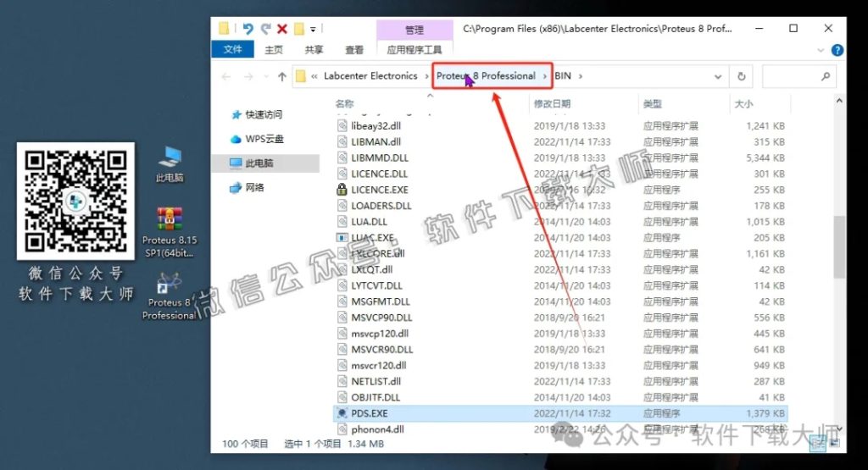Click the LUAC.EXE application icon
The width and height of the screenshot is (868, 470).
tap(342, 238)
